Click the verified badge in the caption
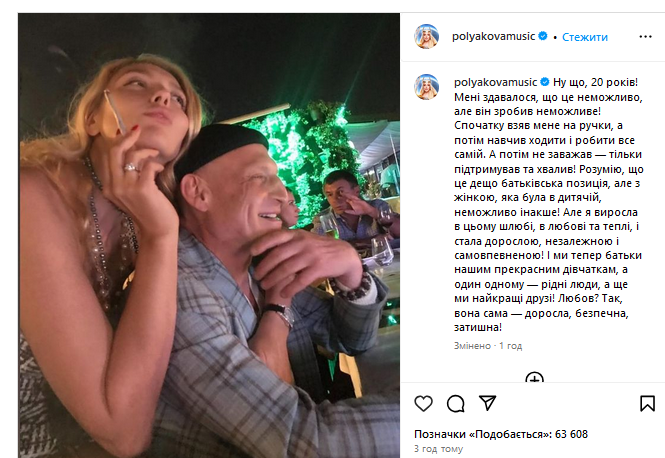The height and width of the screenshot is (458, 665). tap(545, 81)
